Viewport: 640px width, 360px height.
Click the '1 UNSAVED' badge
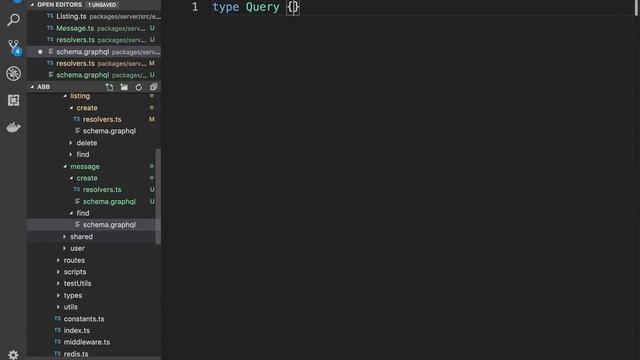click(102, 5)
